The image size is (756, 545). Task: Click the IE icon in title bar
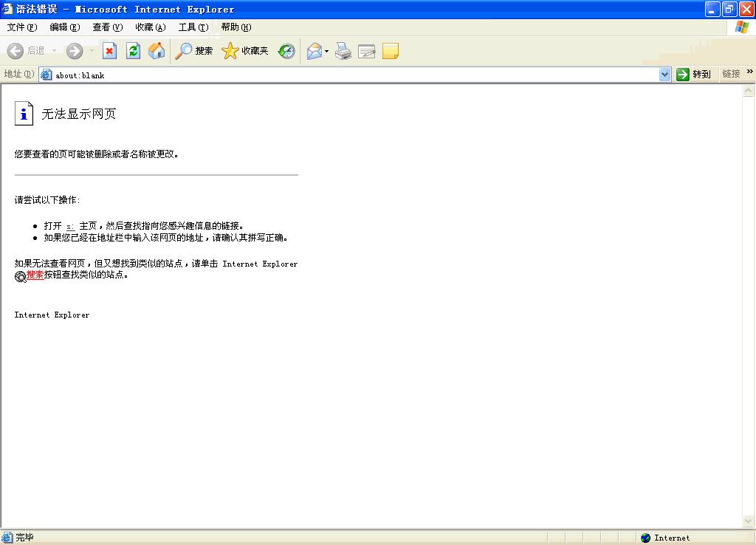[x=7, y=9]
